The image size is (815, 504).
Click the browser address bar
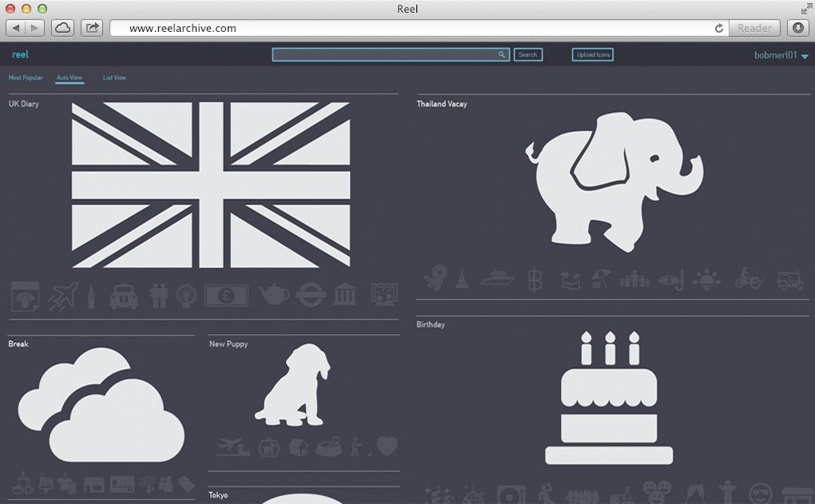click(419, 28)
